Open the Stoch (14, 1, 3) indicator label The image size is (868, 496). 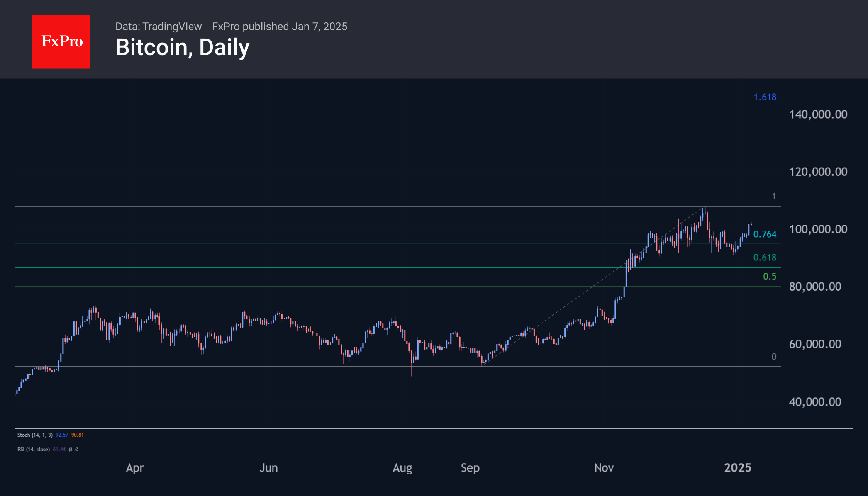[x=35, y=435]
